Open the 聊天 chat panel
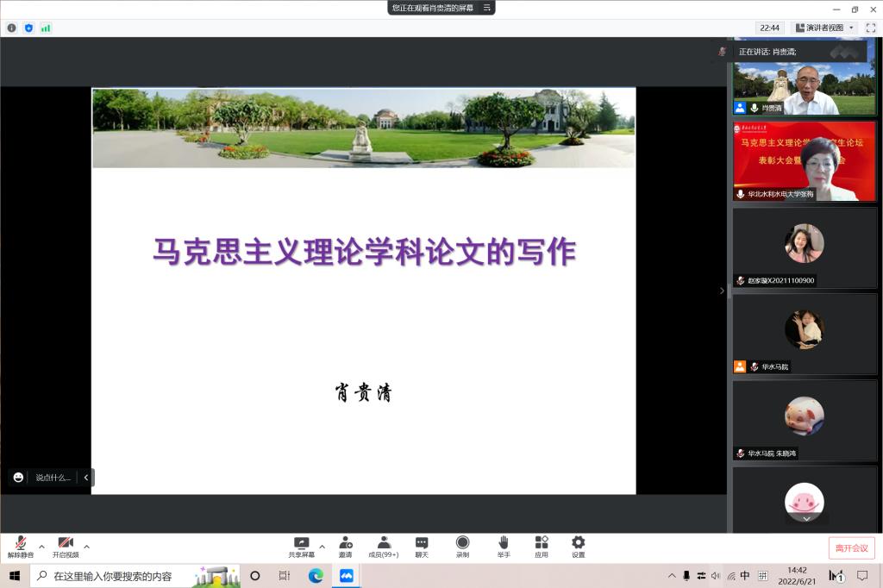This screenshot has width=883, height=588. (x=422, y=546)
